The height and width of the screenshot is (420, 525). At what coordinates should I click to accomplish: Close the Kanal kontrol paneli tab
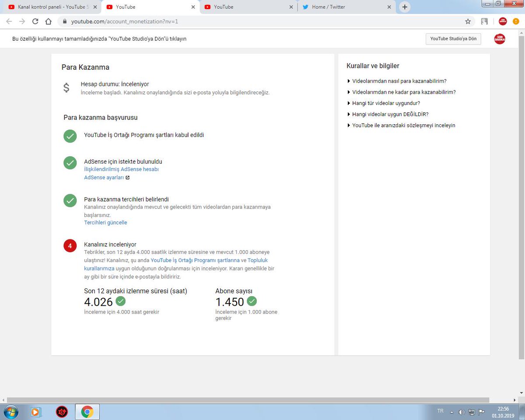point(95,7)
